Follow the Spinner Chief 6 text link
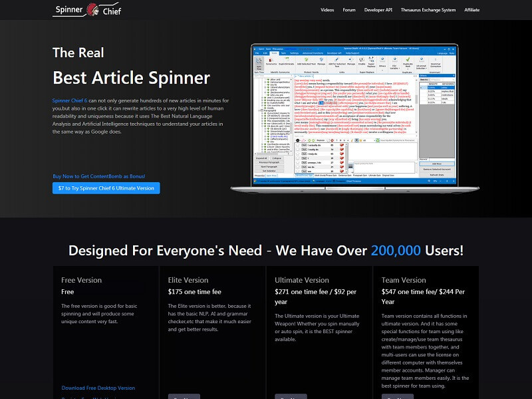The height and width of the screenshot is (399, 532). tap(70, 100)
